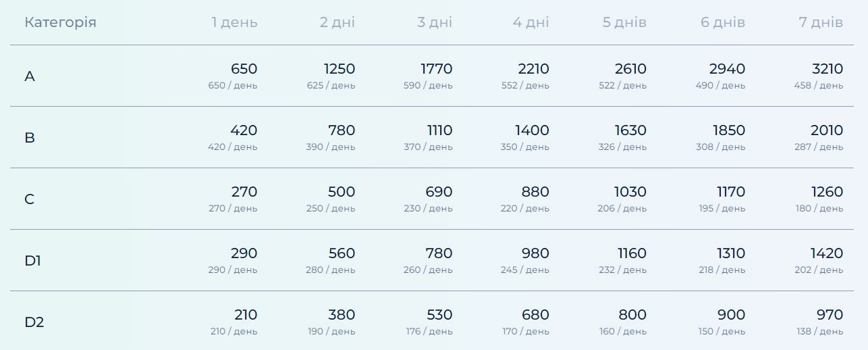Click price 560 in category D1
The width and height of the screenshot is (868, 350).
coord(342,253)
